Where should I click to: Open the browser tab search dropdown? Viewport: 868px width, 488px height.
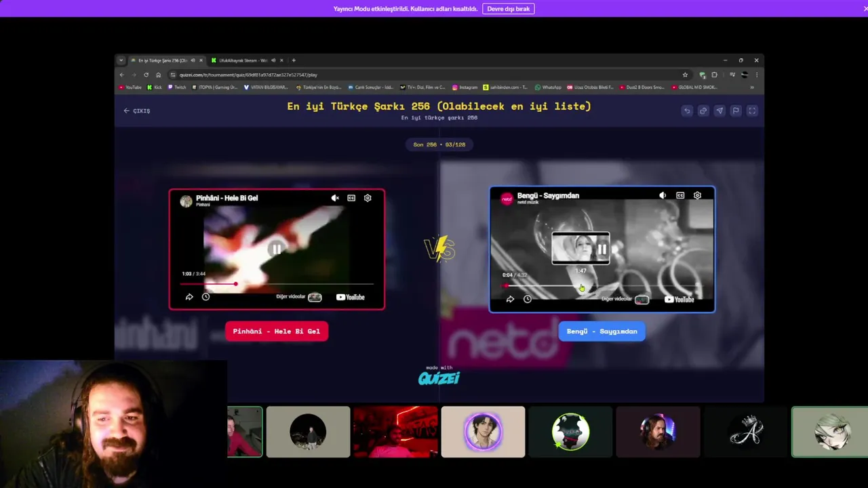click(121, 60)
